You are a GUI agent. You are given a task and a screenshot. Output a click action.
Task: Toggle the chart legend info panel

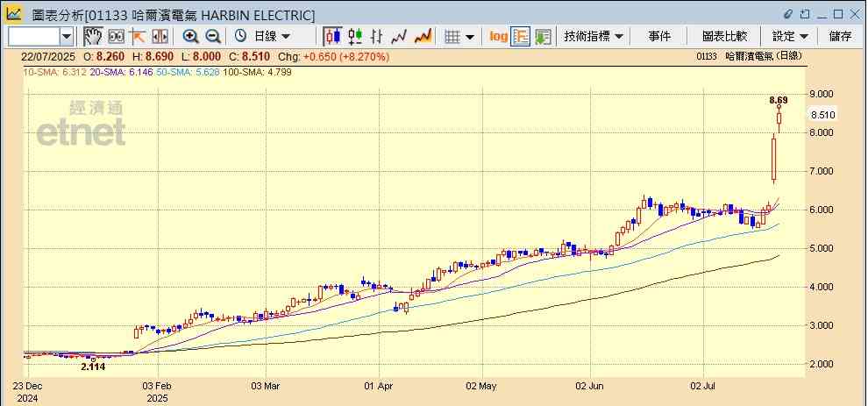[520, 37]
